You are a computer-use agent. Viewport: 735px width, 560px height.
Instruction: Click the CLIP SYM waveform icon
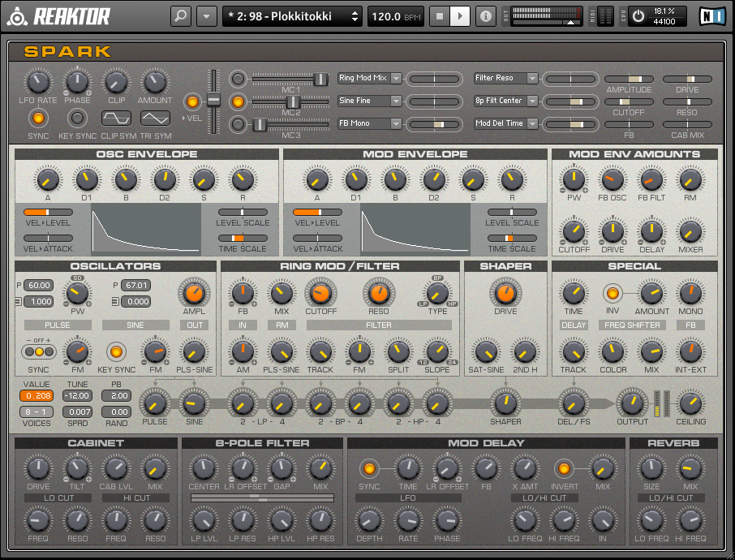[116, 118]
